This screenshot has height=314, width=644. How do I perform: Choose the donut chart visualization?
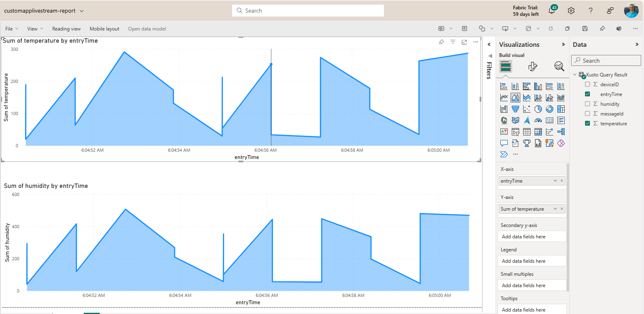point(550,109)
